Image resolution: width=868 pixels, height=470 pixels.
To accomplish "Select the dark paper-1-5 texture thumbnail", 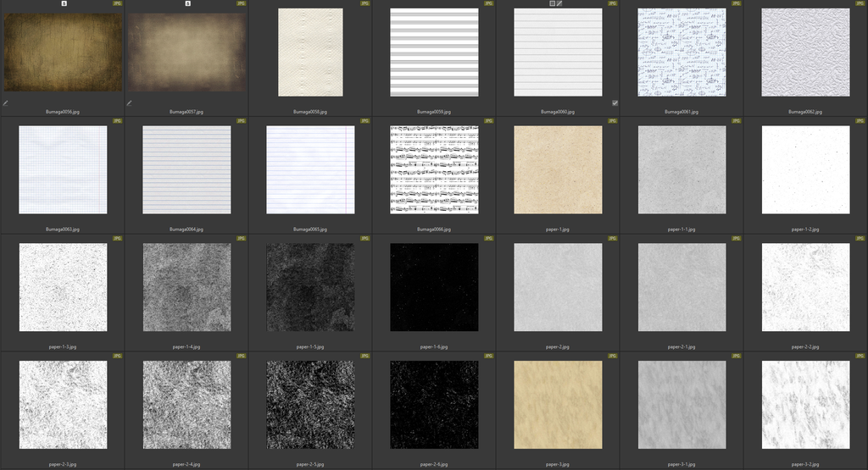I will (x=310, y=287).
